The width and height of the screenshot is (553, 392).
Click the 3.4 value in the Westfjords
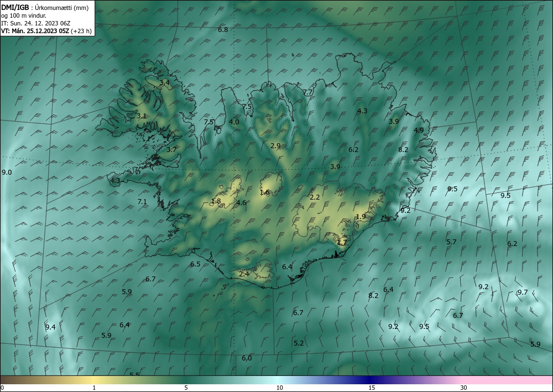[x=164, y=83]
